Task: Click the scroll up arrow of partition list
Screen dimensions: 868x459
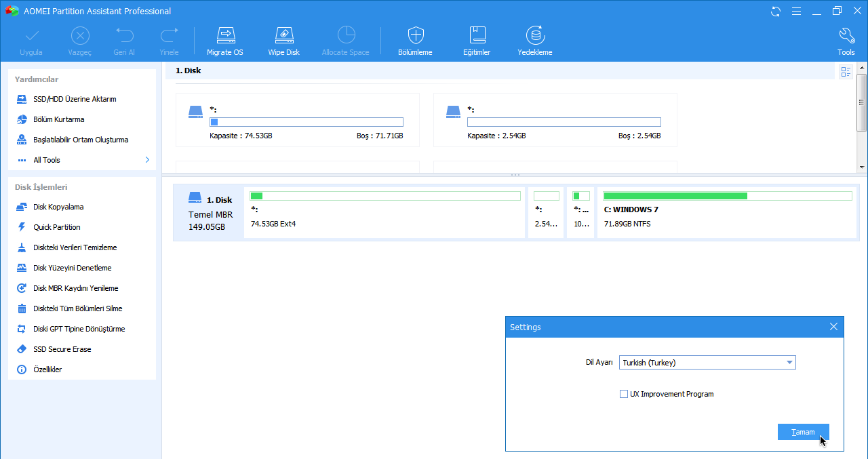Action: tap(862, 67)
